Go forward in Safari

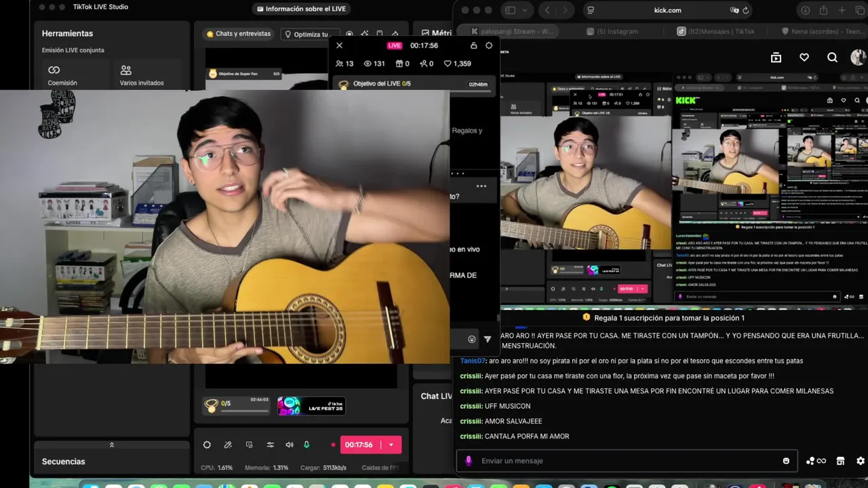tap(564, 10)
